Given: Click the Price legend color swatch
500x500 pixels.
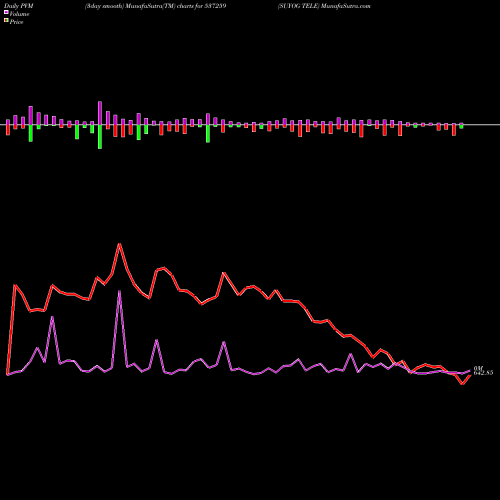Looking at the screenshot, I should tap(6, 21).
